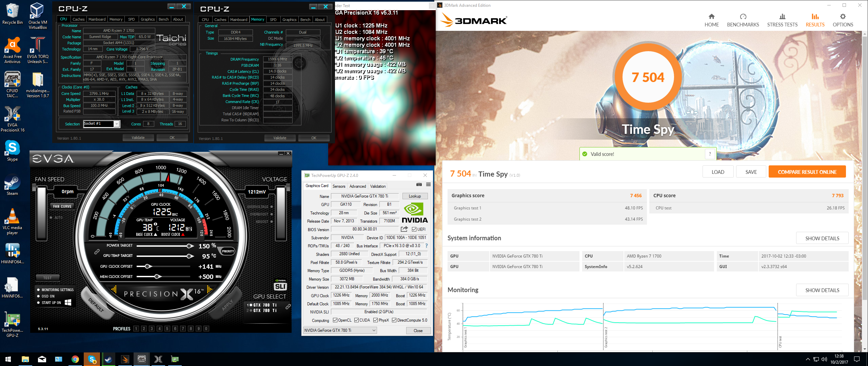Toggle the OpenCL checkbox in GPU-Z

pos(335,320)
